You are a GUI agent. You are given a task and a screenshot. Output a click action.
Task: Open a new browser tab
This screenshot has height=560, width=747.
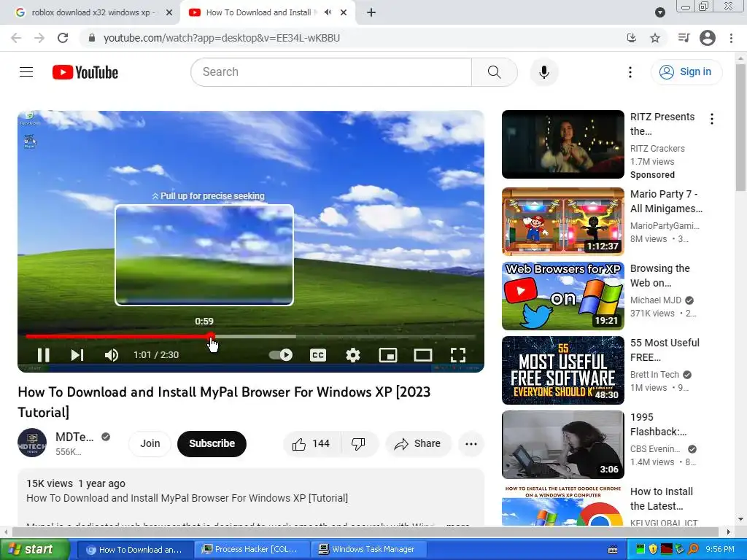371,12
